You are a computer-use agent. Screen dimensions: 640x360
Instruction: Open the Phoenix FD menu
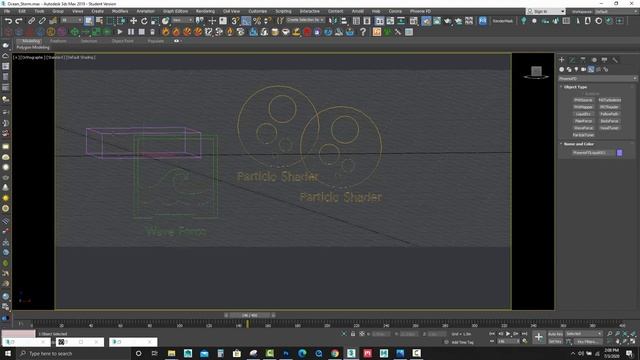[x=420, y=11]
